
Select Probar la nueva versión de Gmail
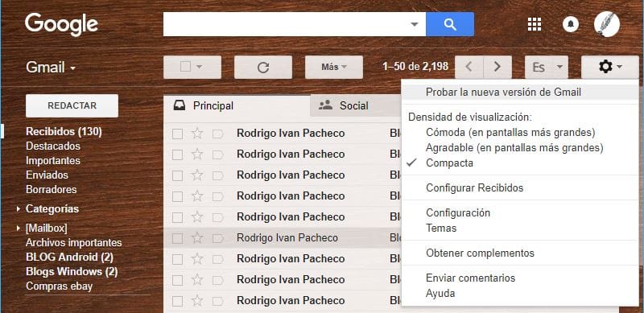click(503, 92)
